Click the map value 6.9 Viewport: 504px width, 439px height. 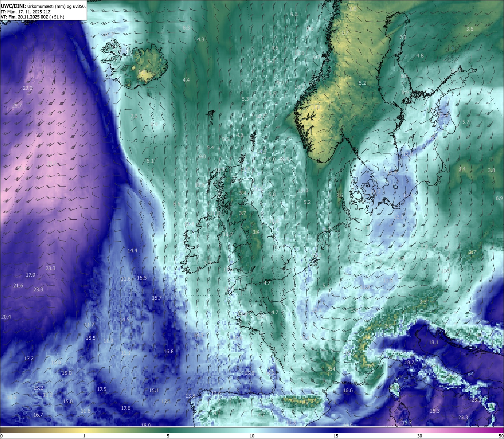point(500,198)
